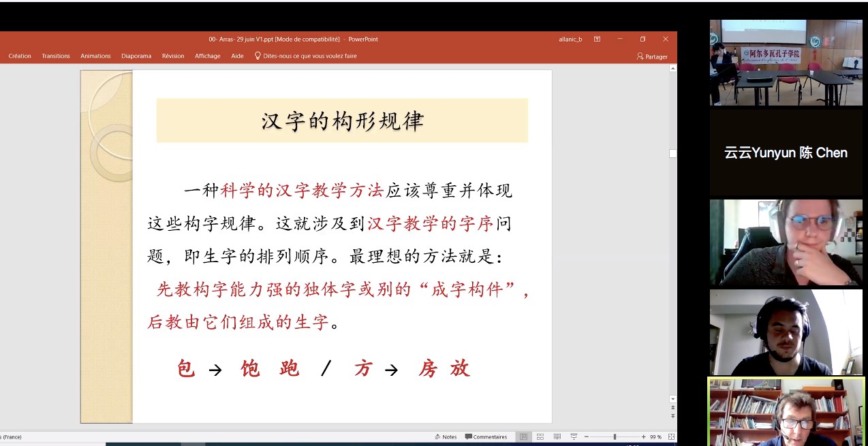
Task: Switch to Slide Sorter view
Action: click(540, 436)
